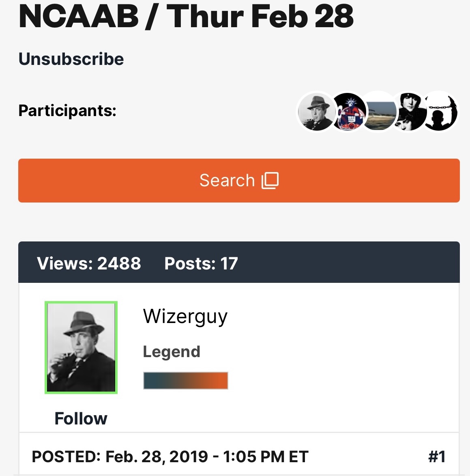470x476 pixels.
Task: Click the Views: 2488 counter
Action: pyautogui.click(x=89, y=263)
